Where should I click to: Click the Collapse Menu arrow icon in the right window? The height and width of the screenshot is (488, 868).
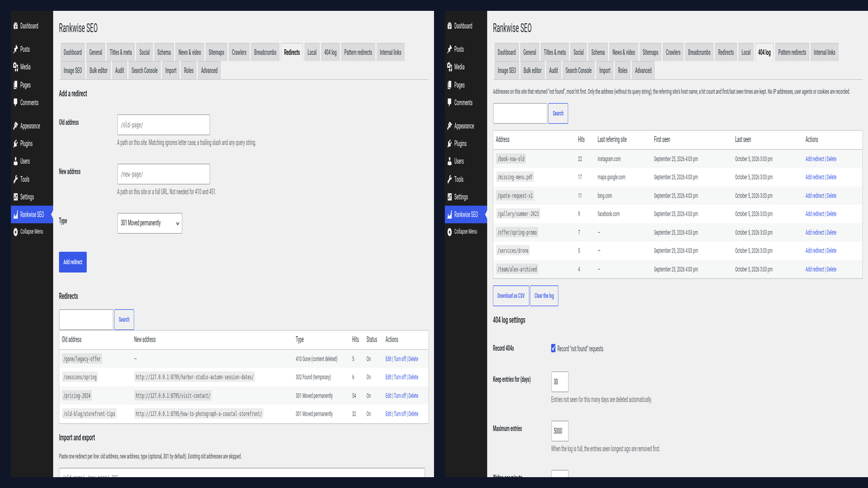[x=450, y=232]
